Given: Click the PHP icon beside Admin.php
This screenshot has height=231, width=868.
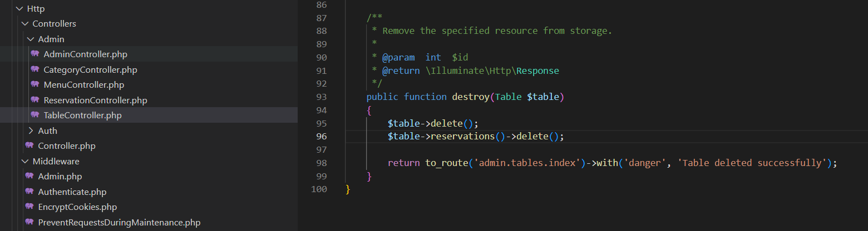Looking at the screenshot, I should tap(29, 176).
